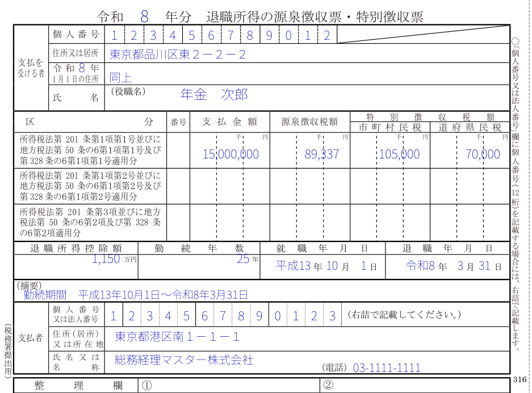
Task: Select the name 年金 次郎
Action: (214, 94)
